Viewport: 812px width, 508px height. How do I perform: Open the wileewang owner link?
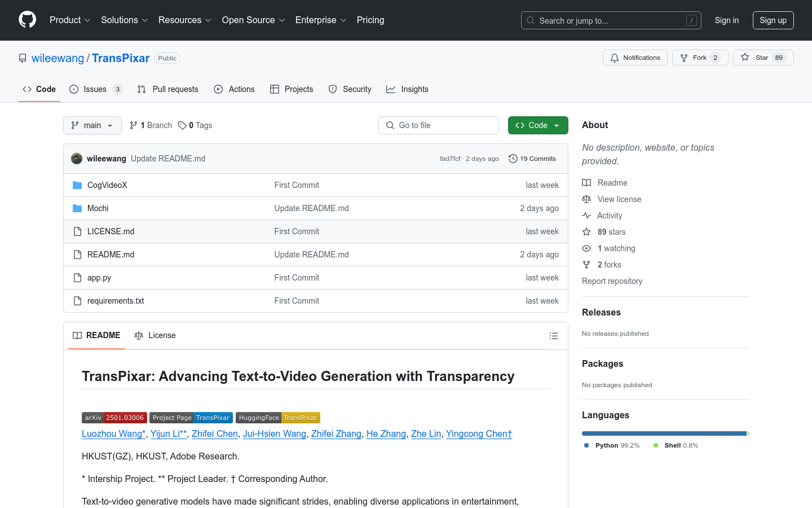[58, 58]
